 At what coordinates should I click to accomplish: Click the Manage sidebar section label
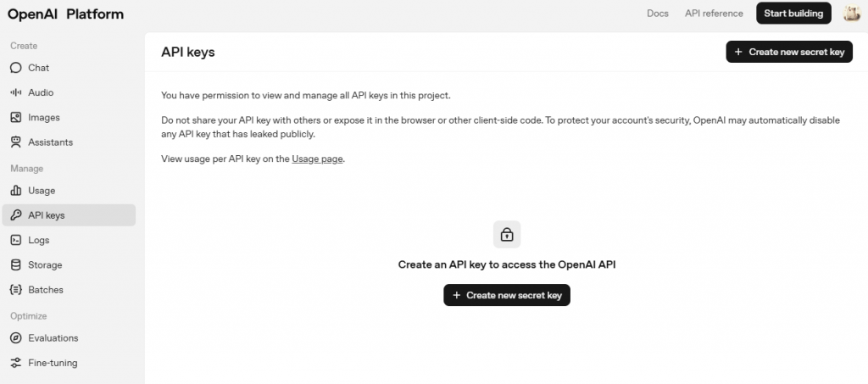[x=26, y=169]
